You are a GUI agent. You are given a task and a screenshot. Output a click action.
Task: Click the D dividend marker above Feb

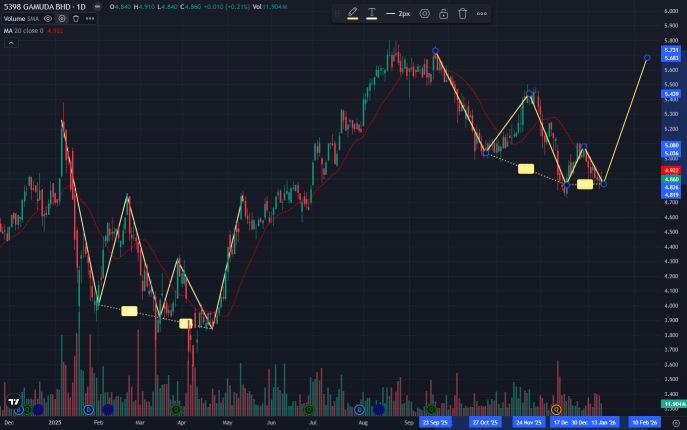89,410
